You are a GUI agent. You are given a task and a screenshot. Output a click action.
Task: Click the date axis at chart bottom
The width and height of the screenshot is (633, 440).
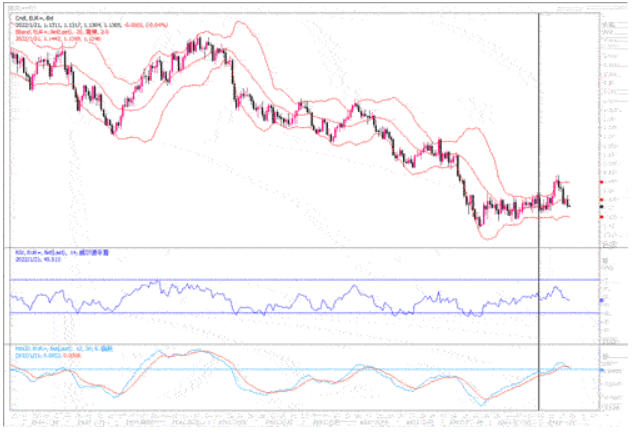(x=300, y=416)
